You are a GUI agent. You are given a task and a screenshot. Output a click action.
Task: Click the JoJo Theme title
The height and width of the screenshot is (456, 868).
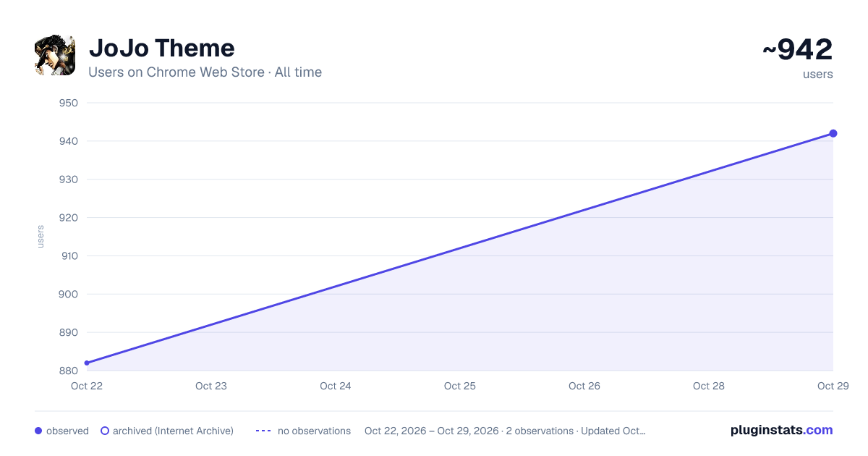coord(161,48)
